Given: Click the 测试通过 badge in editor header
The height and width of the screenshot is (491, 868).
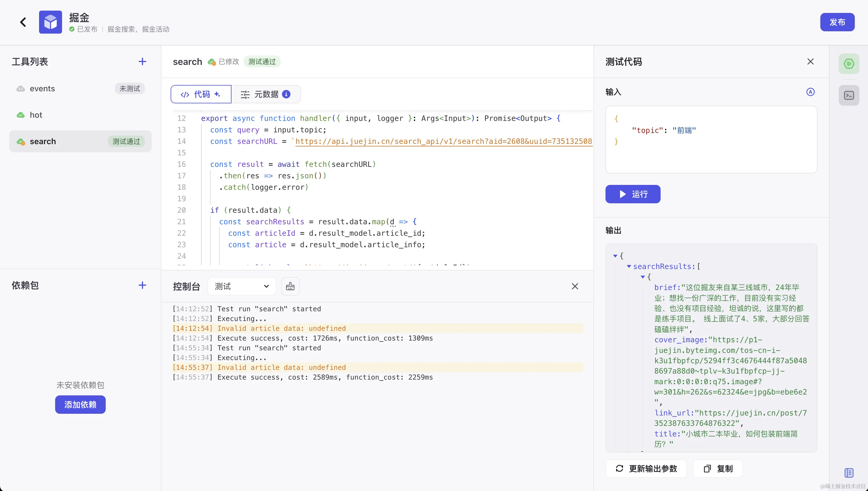Looking at the screenshot, I should (262, 62).
